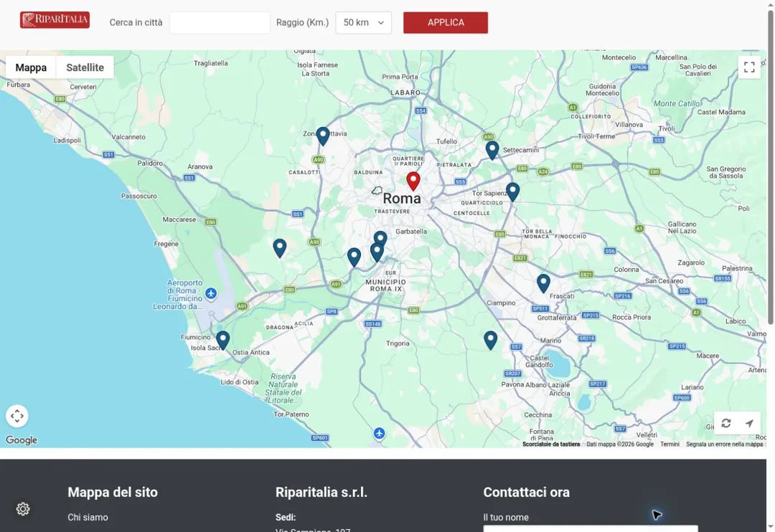Click the Fiumicino airport airplane icon

(211, 293)
